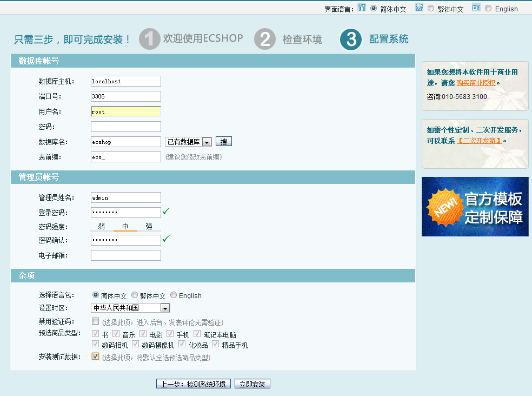Toggle the 精品手机 checkbox
Screen dimensions: 532x396
tap(215, 344)
